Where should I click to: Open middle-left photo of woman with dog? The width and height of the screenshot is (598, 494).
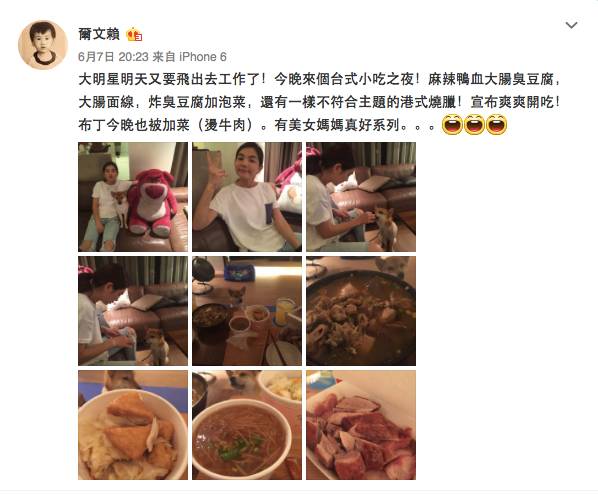pos(133,311)
